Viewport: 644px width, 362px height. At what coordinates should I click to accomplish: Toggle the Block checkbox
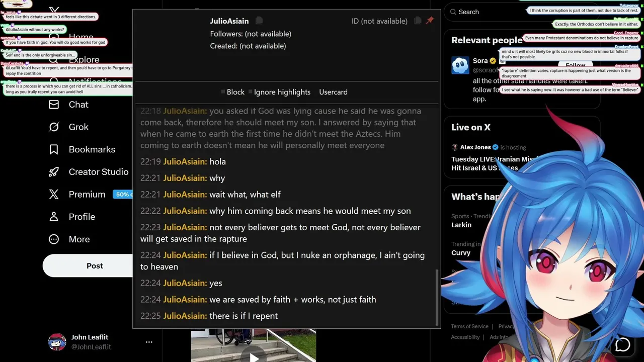click(x=223, y=92)
